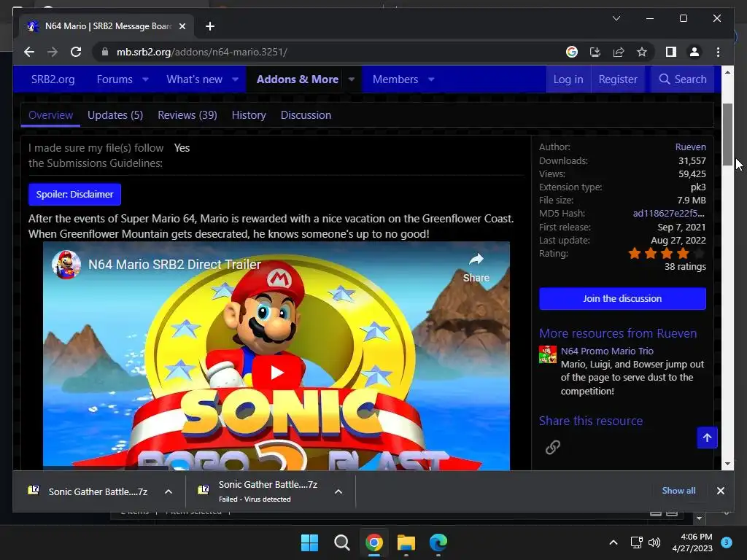Open Members menu item
This screenshot has height=560, width=747.
click(x=395, y=79)
